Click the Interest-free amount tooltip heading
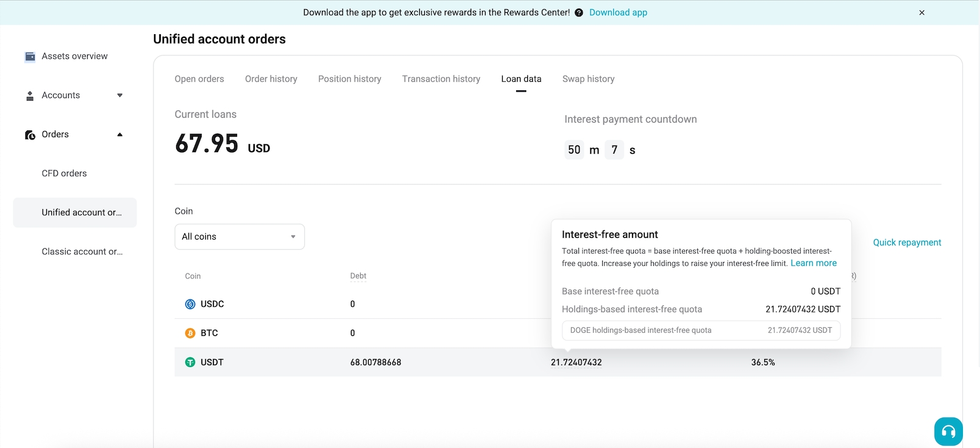Viewport: 980px width, 448px height. [610, 235]
